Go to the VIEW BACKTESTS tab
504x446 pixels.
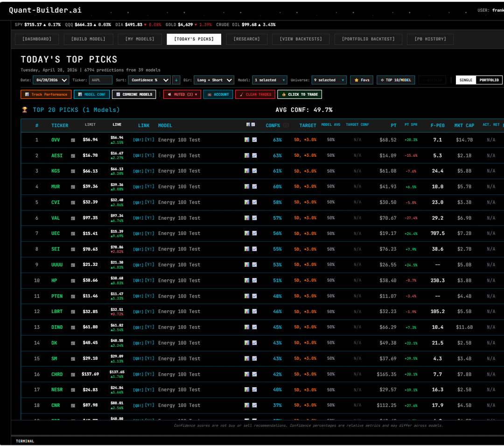[x=301, y=39]
